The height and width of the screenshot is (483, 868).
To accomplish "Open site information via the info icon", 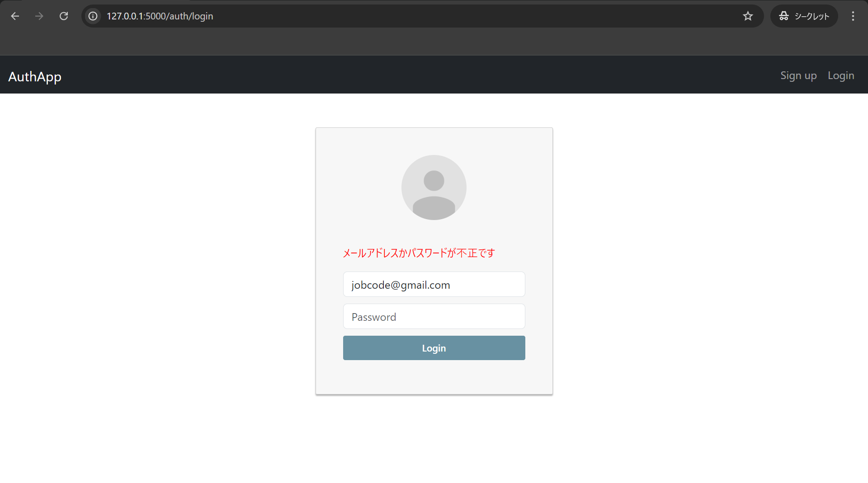I will tap(93, 16).
